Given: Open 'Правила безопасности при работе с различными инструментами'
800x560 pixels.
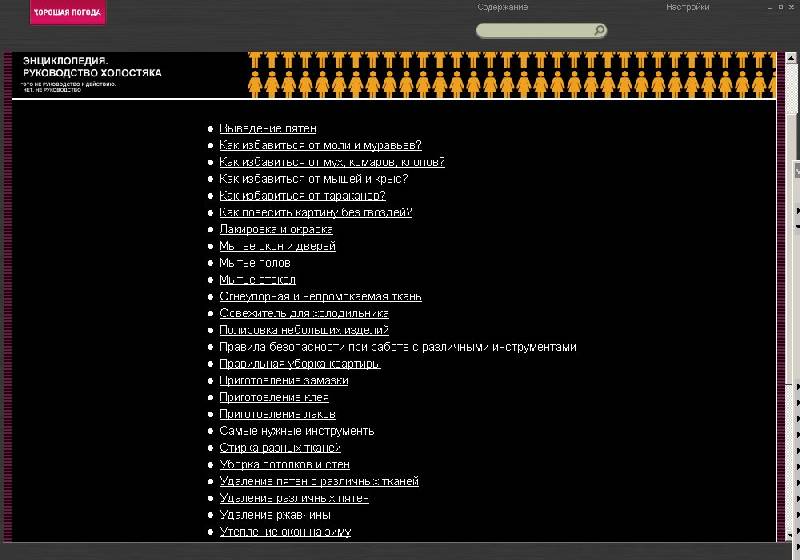Looking at the screenshot, I should coord(397,347).
